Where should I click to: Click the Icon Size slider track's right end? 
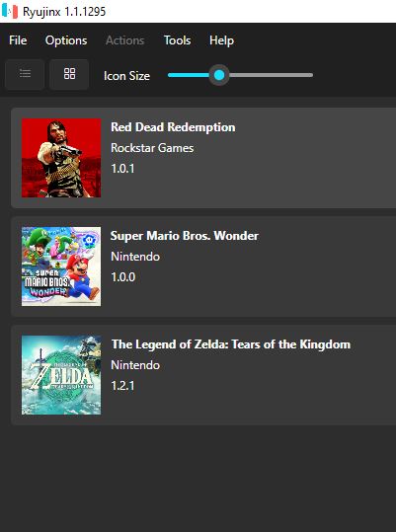(x=309, y=75)
